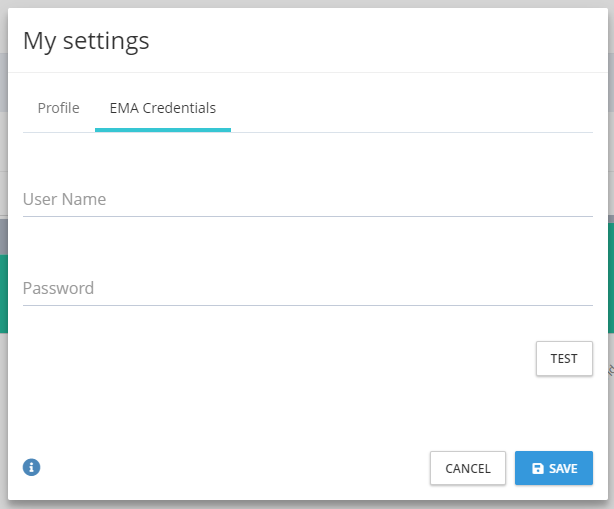Image resolution: width=614 pixels, height=509 pixels.
Task: Click the floppy disk icon on Save
Action: [537, 468]
